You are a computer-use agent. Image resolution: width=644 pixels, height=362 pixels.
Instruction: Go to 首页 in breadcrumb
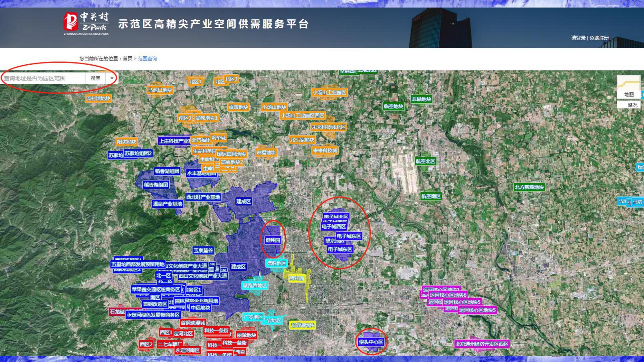coord(128,59)
